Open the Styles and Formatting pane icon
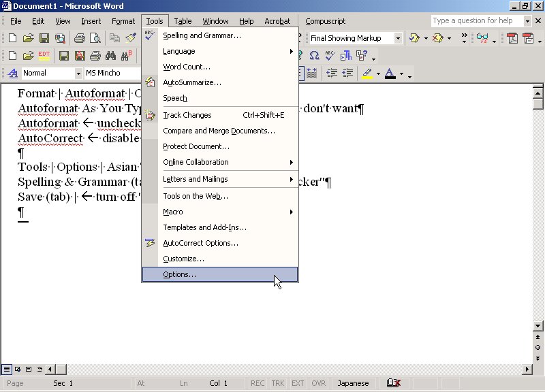545x392 pixels. (x=12, y=73)
